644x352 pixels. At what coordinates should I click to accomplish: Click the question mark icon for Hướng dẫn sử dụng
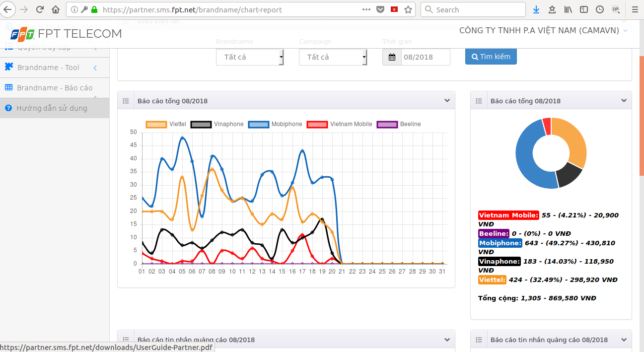8,108
